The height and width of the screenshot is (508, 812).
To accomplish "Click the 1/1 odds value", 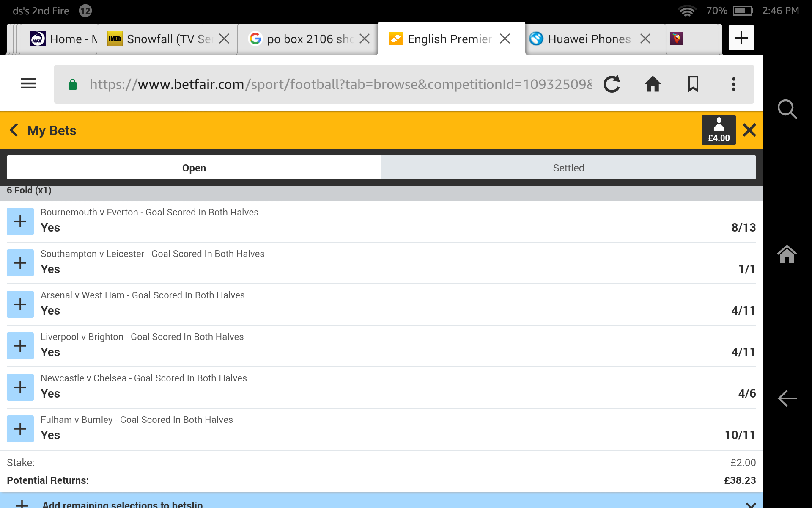I will point(747,269).
